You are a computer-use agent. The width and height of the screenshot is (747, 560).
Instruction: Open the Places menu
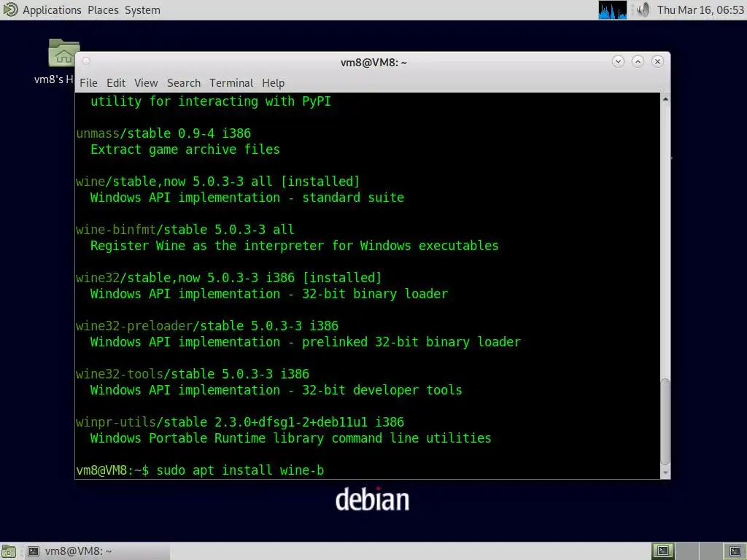coord(103,10)
